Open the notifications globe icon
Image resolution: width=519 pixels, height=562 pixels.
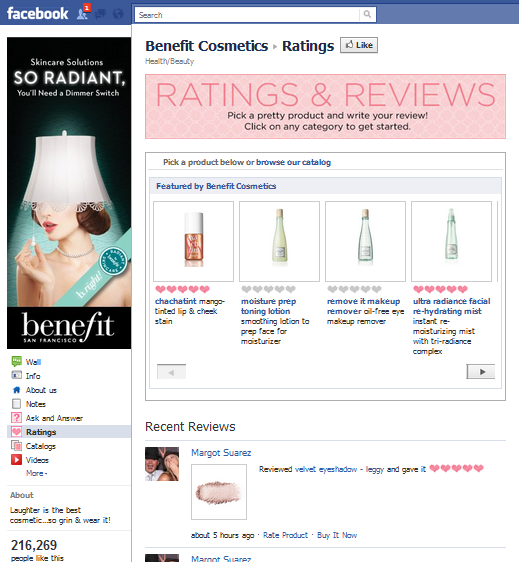tap(118, 14)
